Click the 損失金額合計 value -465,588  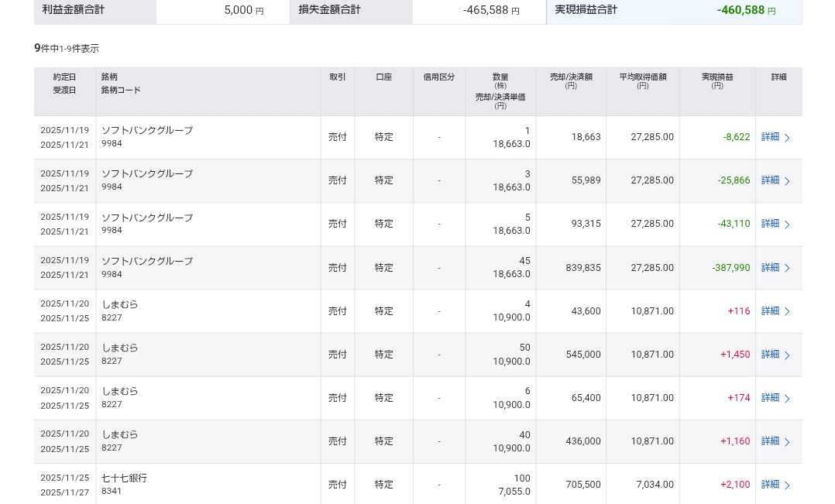[x=486, y=10]
